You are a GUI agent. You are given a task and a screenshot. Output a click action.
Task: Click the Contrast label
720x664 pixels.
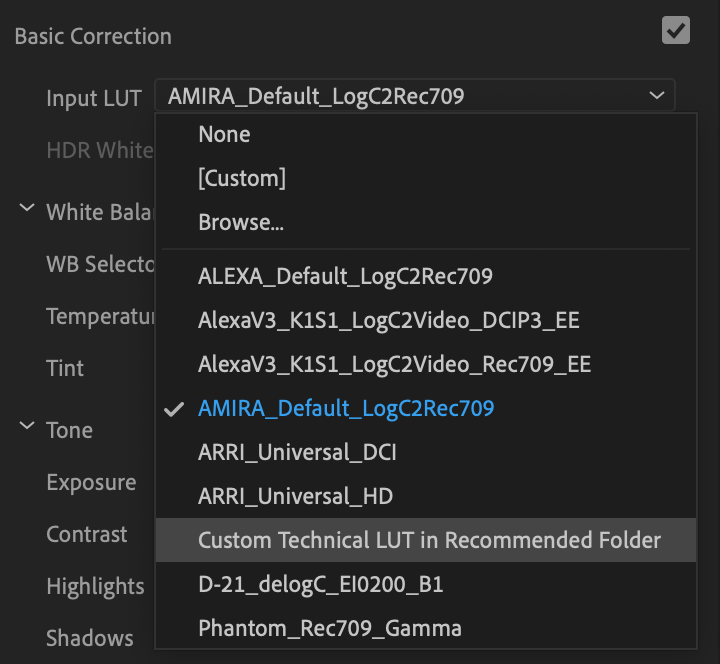[x=87, y=535]
